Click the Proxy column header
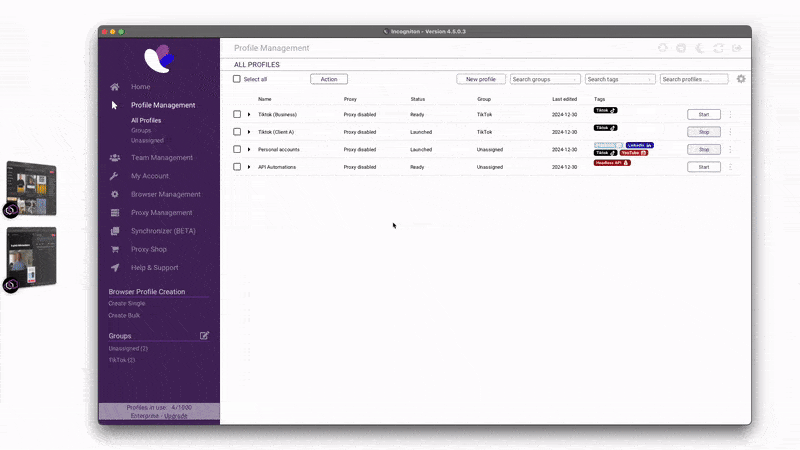Viewport: 800px width, 450px height. [x=350, y=99]
